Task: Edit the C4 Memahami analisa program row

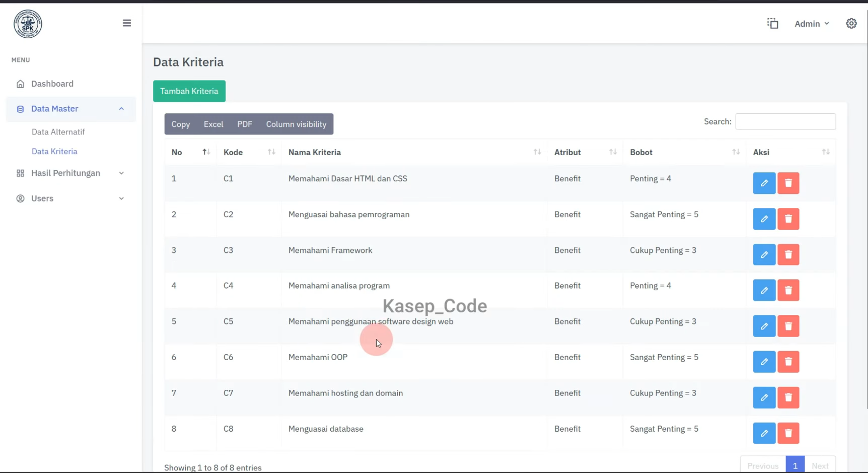Action: [x=764, y=290]
